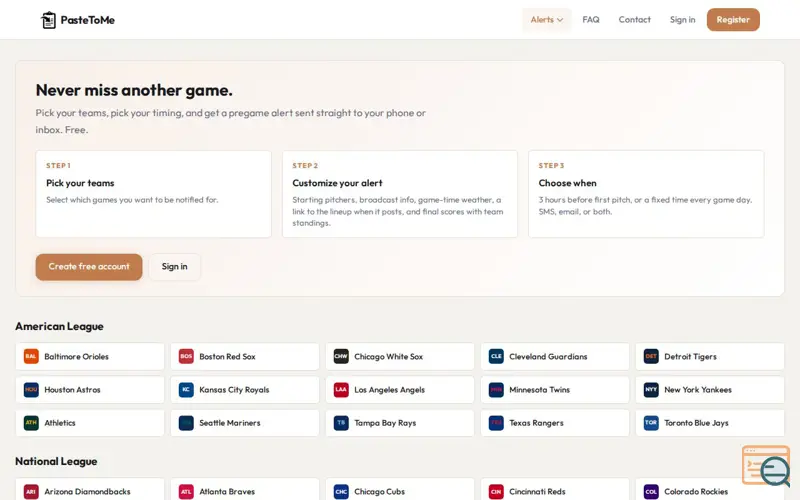The height and width of the screenshot is (500, 800).
Task: Click the Cleveland Guardians CLE badge icon
Action: (x=496, y=357)
